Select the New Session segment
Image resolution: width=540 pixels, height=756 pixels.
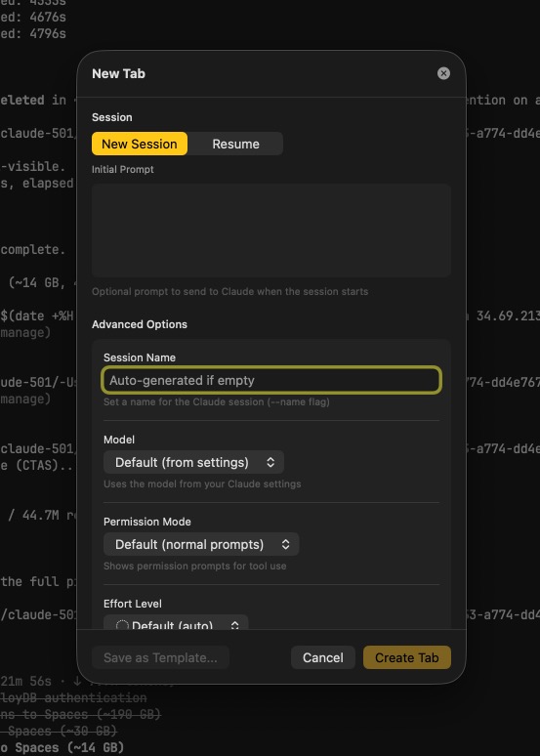[x=140, y=144]
